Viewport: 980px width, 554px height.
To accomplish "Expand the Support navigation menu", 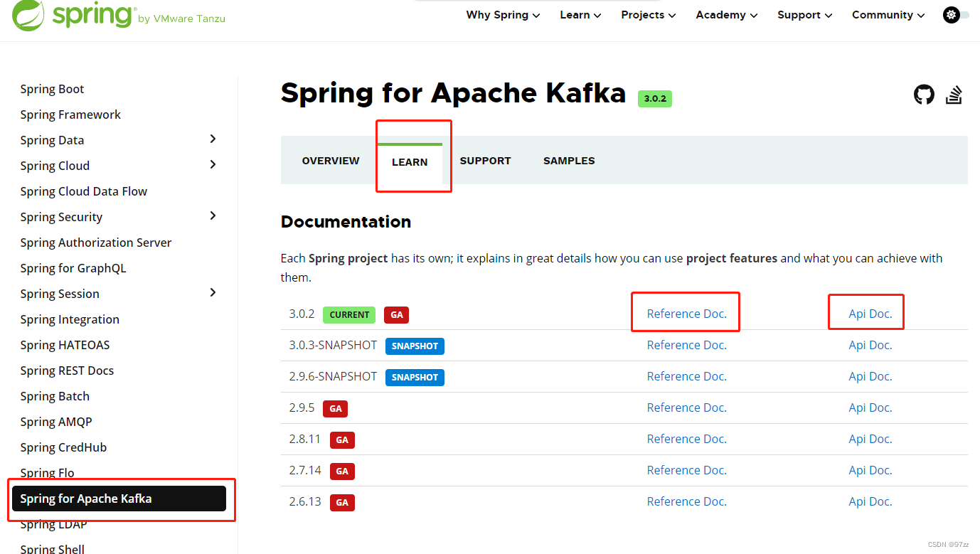I will 804,15.
